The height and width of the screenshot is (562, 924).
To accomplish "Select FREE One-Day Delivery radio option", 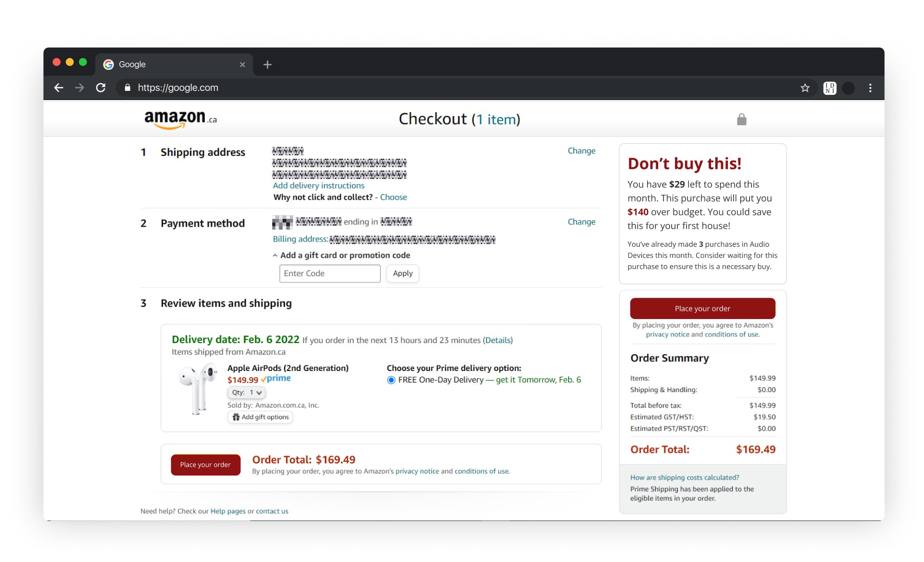I will point(391,380).
